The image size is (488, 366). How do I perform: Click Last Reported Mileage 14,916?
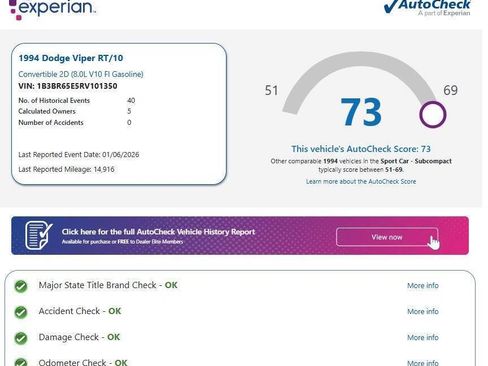[x=66, y=169]
